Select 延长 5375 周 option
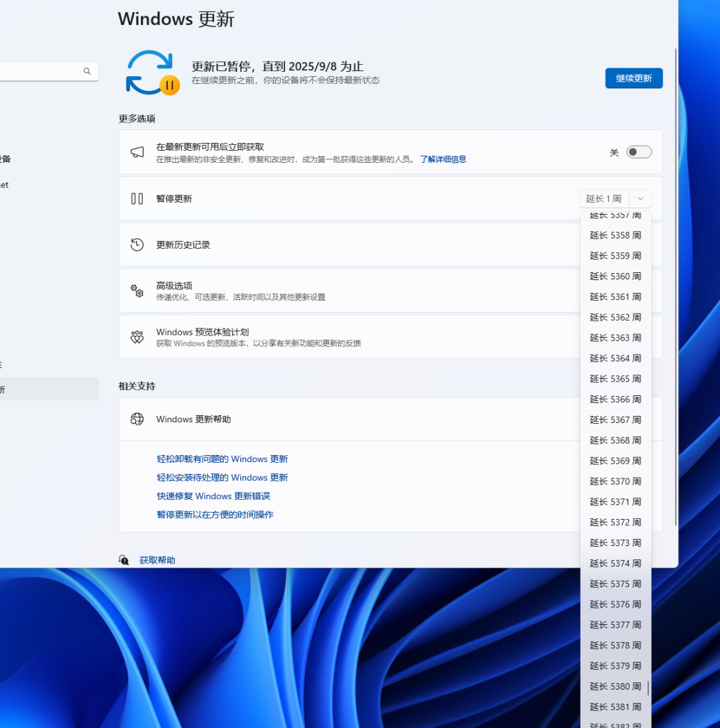Viewport: 720px width, 728px height. [616, 584]
